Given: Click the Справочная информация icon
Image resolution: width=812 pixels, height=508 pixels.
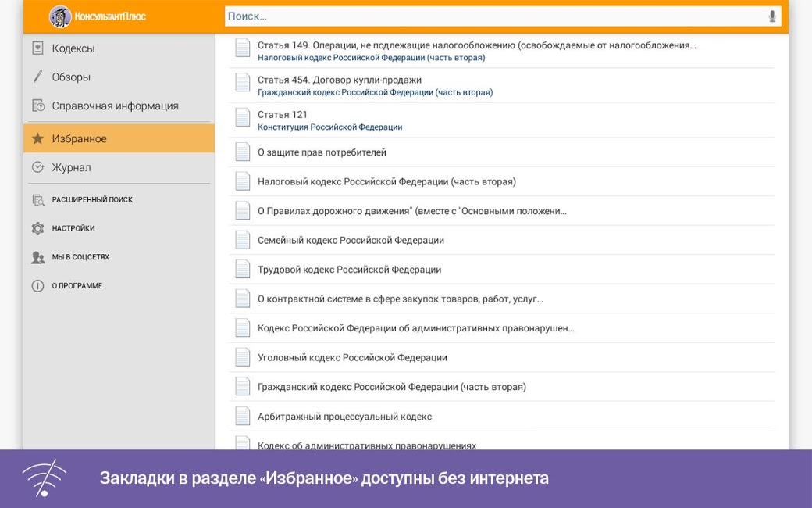Looking at the screenshot, I should click(x=37, y=106).
